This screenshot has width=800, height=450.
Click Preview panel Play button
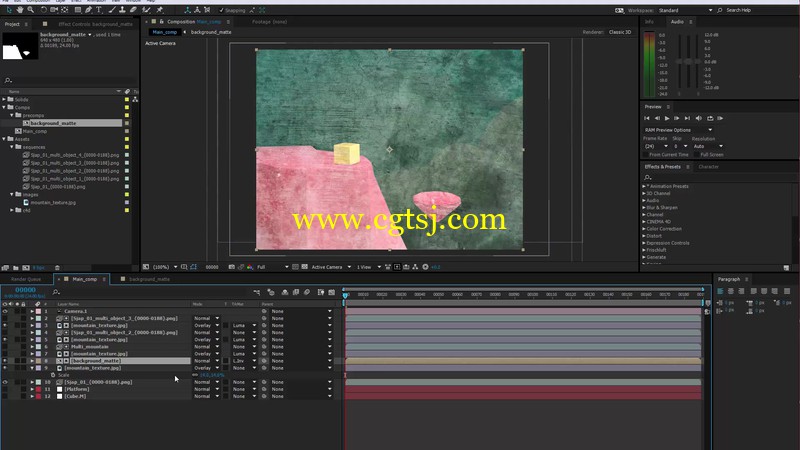pyautogui.click(x=667, y=118)
